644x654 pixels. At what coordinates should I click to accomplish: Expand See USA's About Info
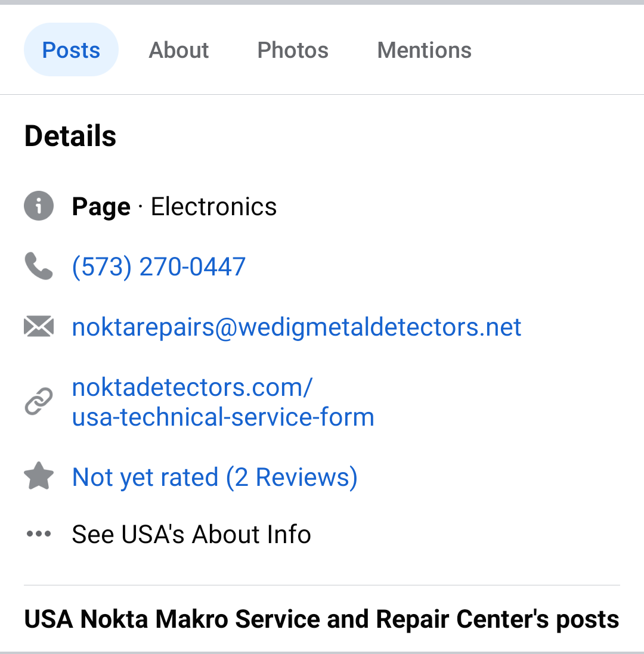191,534
